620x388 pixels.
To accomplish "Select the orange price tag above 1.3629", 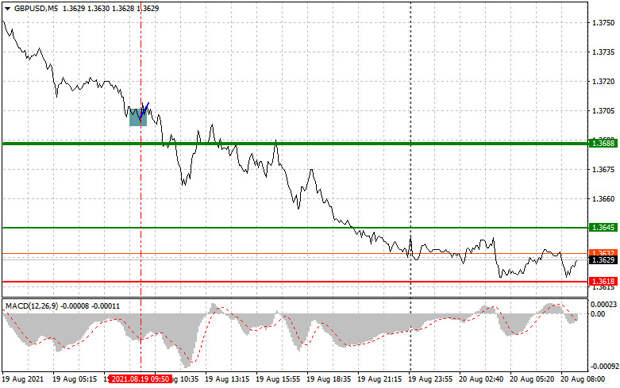I will coord(603,252).
